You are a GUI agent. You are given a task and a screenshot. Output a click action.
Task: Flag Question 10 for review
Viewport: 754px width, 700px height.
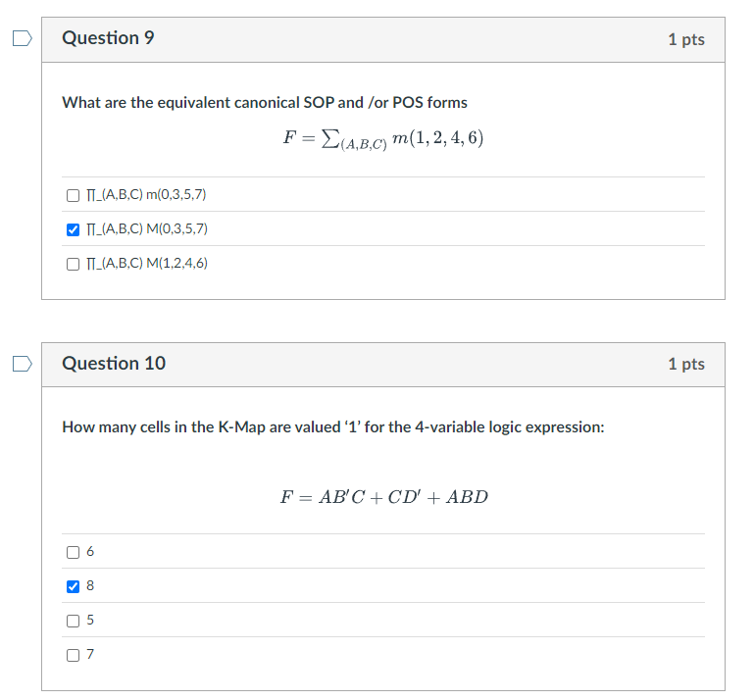(23, 364)
